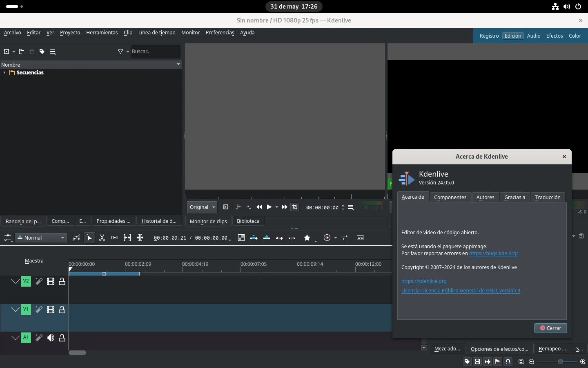Screen dimensions: 588x368
Task: Mute the A1 audio track speaker icon
Action: pyautogui.click(x=51, y=338)
